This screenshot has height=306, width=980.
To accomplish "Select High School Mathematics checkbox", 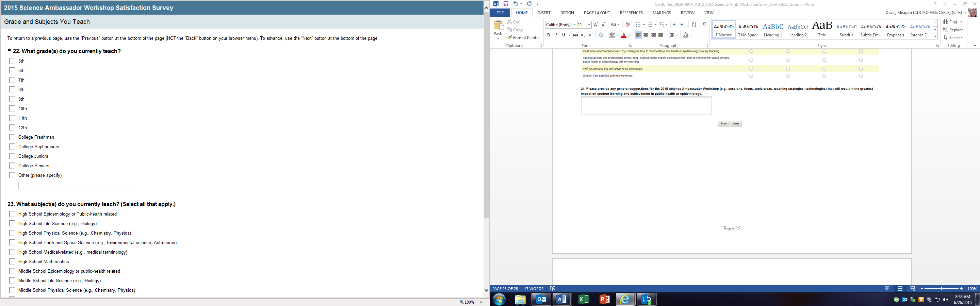I will [12, 261].
